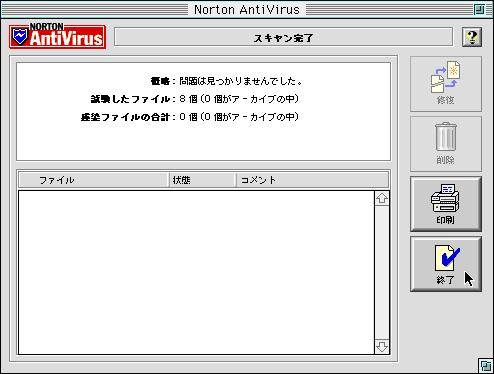Click the ファイル column header
The width and height of the screenshot is (494, 374).
[x=93, y=180]
